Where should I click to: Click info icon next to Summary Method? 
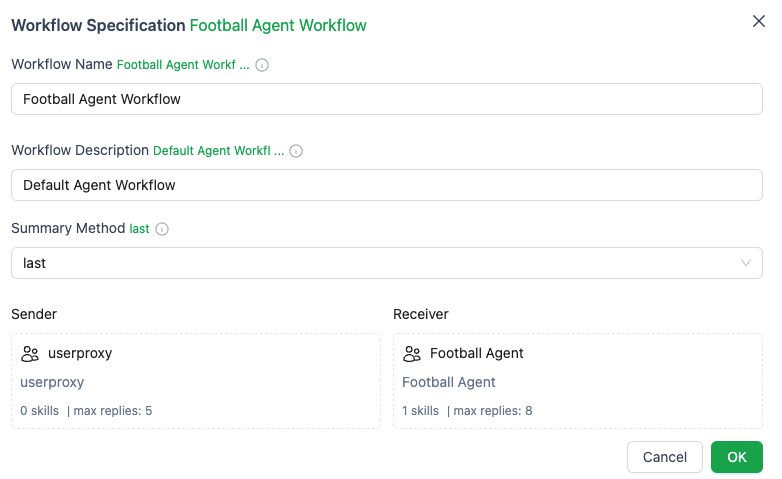162,229
